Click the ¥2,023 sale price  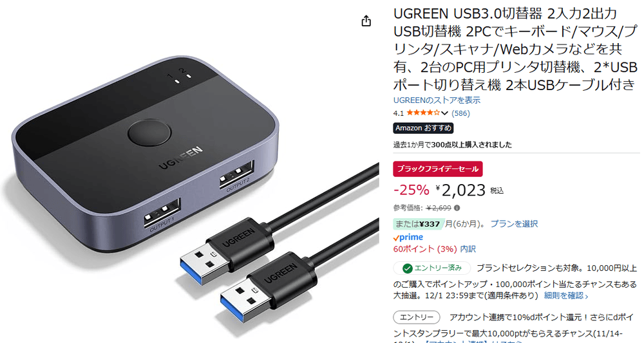[460, 190]
